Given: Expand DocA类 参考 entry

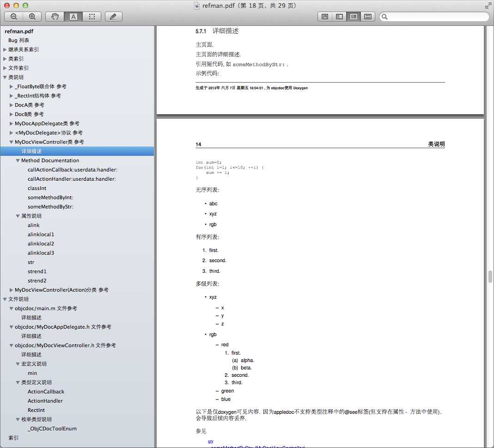Looking at the screenshot, I should [x=12, y=105].
